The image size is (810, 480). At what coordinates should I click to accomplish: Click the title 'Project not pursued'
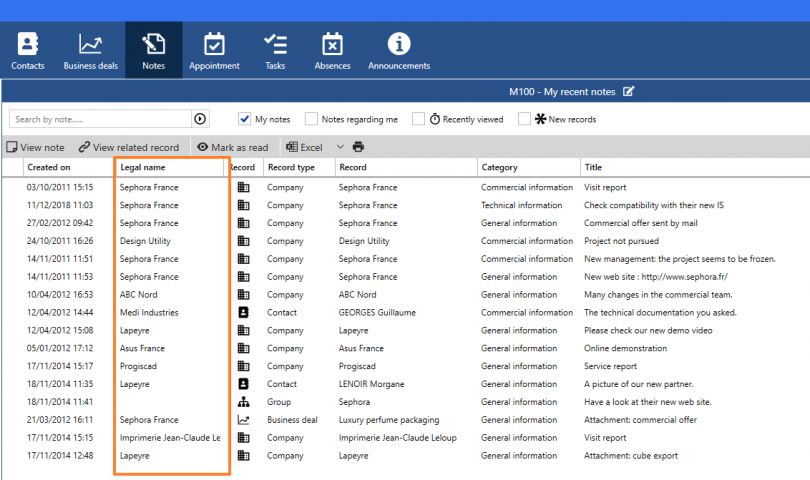tap(621, 241)
